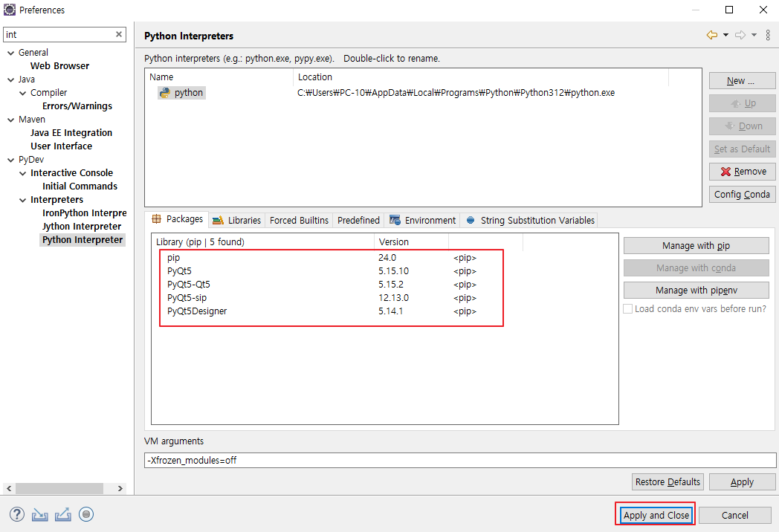Click the tree horizontal scrollbar right arrow

click(120, 489)
